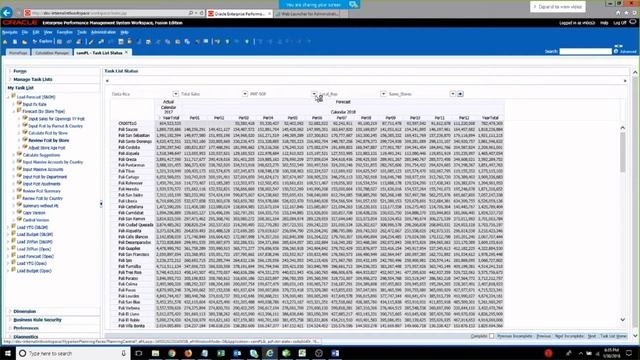
Task: Click the Task List Home button
Action: [613, 336]
